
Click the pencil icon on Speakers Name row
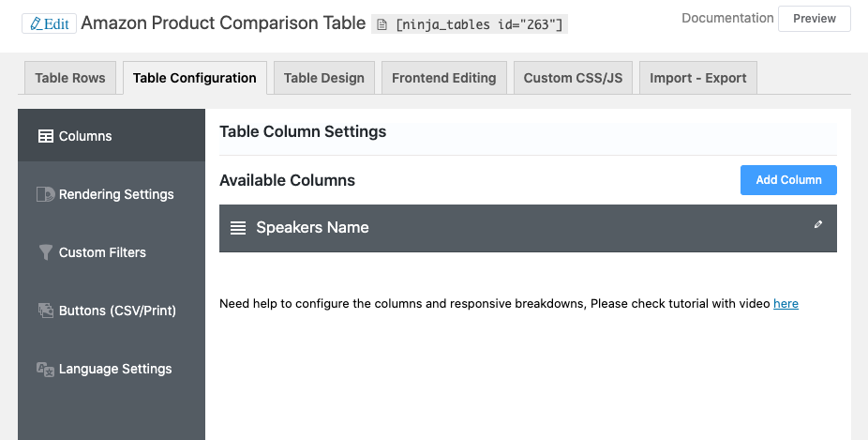pos(818,224)
